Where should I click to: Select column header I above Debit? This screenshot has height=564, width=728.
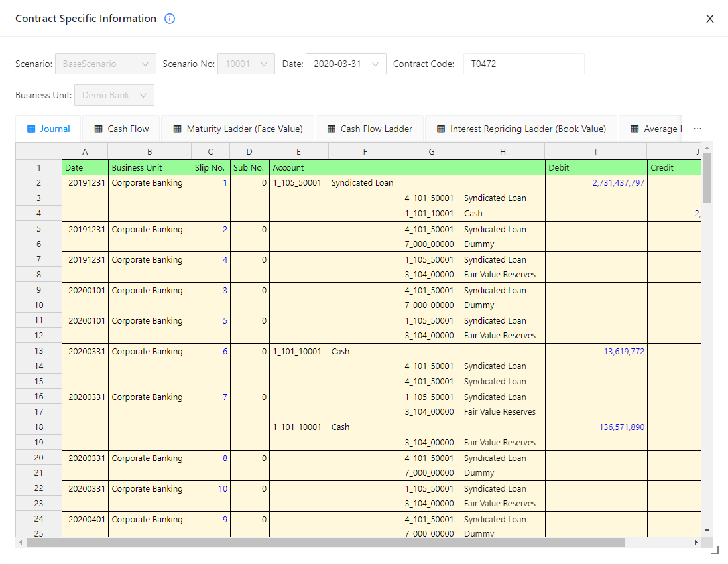coord(595,152)
